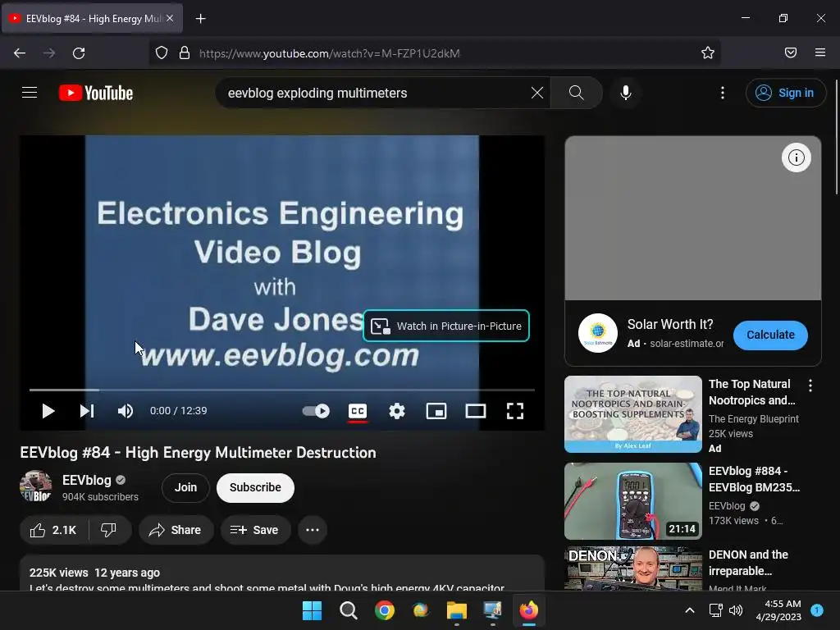The height and width of the screenshot is (630, 840).
Task: Switch to theater mode
Action: pos(476,411)
